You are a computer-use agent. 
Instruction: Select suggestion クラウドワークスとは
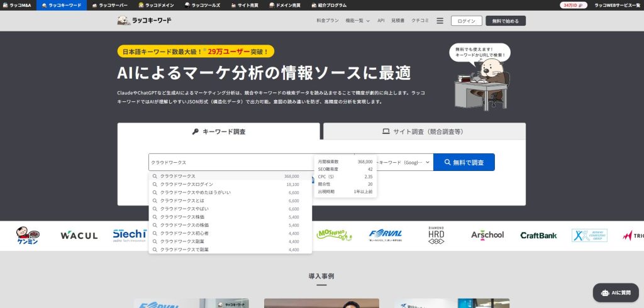[230, 201]
